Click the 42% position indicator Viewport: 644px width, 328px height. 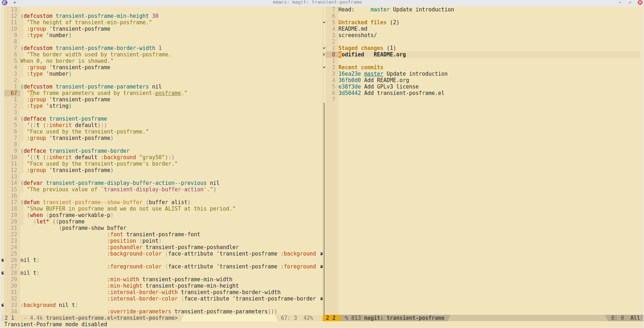click(308, 318)
